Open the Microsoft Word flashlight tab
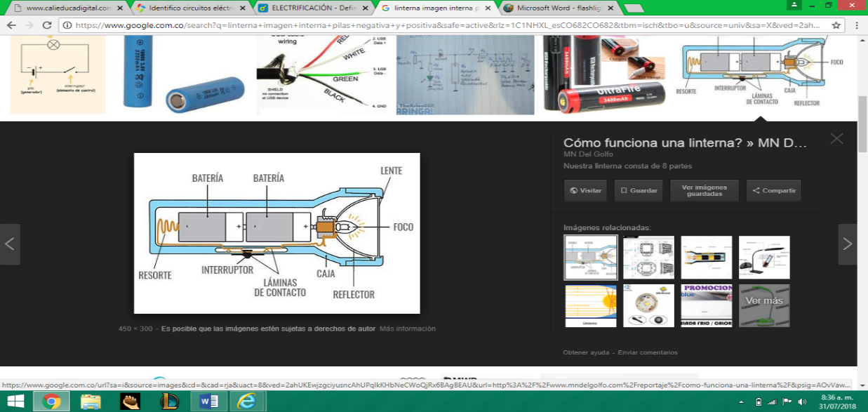The width and height of the screenshot is (868, 412). pyautogui.click(x=558, y=8)
